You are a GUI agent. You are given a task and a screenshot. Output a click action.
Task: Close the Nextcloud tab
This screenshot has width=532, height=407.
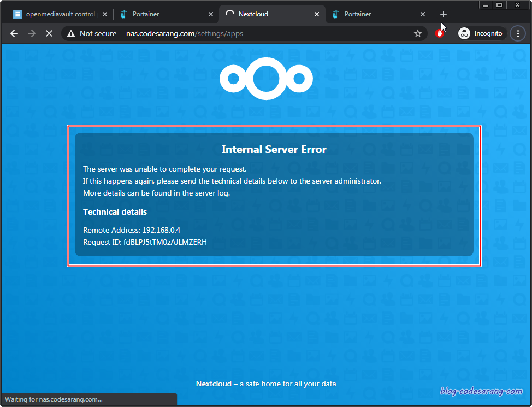coord(317,14)
